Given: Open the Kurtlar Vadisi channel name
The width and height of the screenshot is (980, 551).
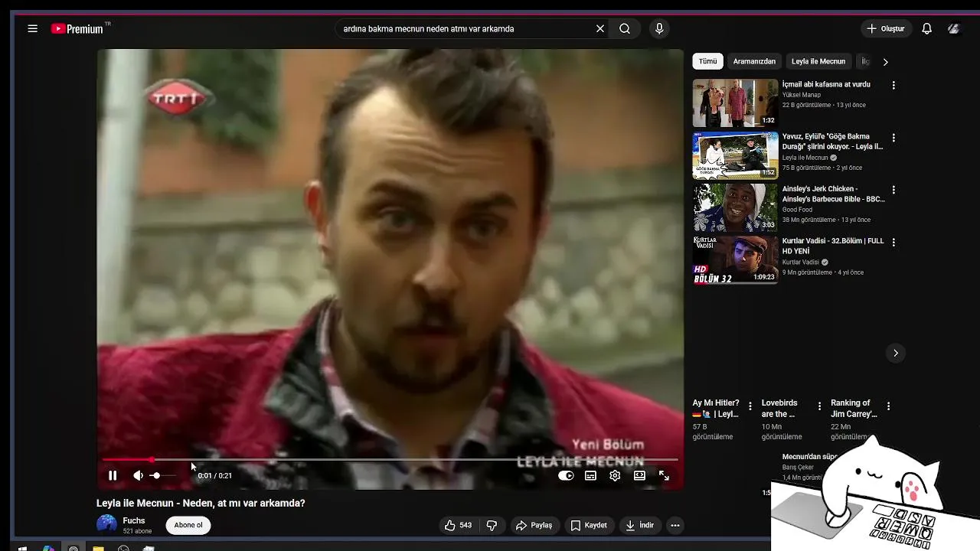Looking at the screenshot, I should click(x=800, y=262).
